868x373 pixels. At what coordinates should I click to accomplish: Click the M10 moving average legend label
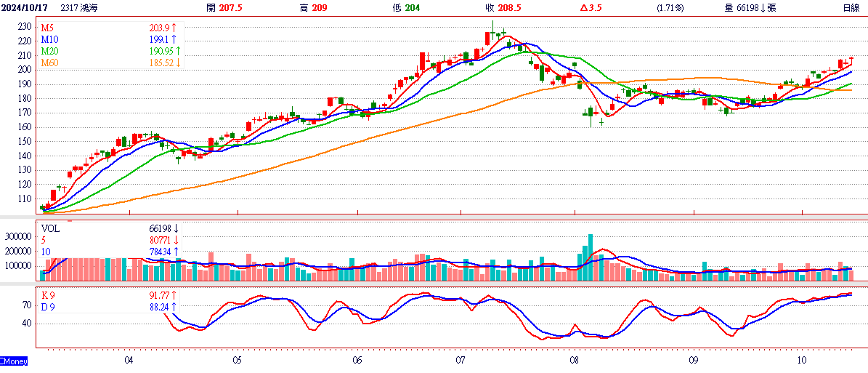coord(49,39)
